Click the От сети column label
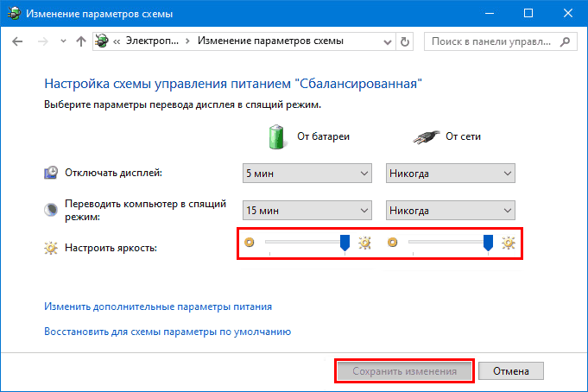Screen dimensions: 588x392 pos(463,136)
